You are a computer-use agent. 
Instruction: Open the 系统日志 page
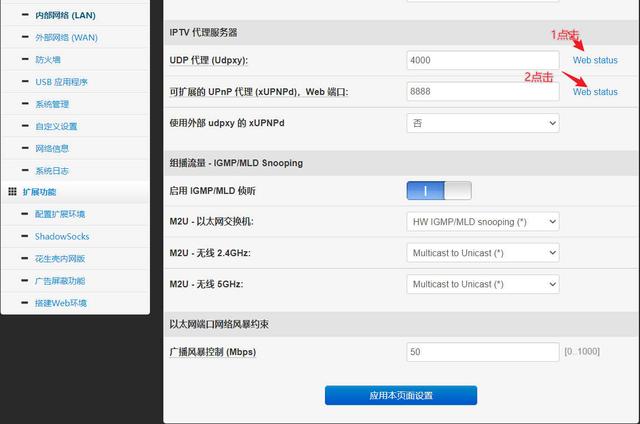[x=52, y=170]
